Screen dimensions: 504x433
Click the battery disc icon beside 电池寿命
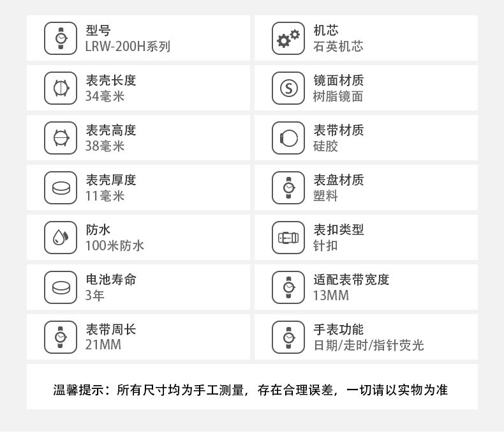point(60,287)
